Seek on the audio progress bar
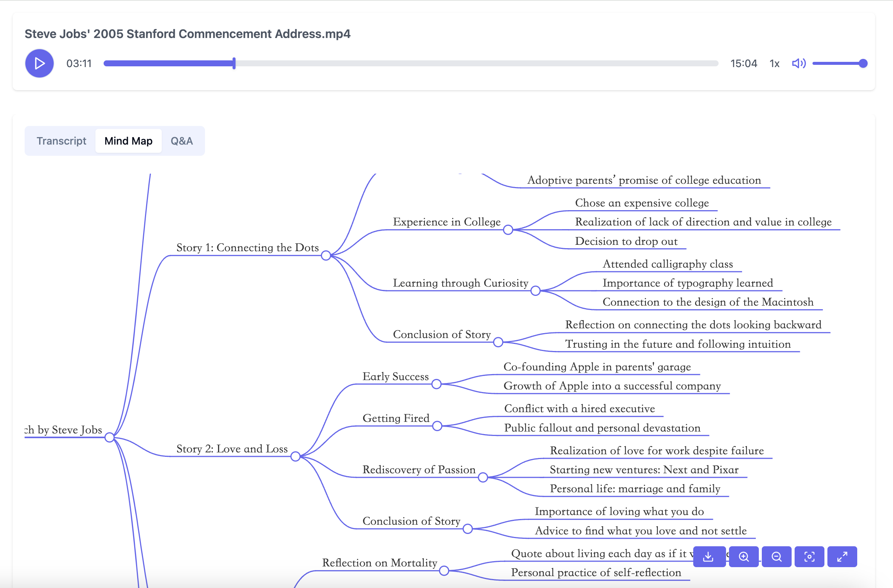This screenshot has width=893, height=588. coord(413,63)
